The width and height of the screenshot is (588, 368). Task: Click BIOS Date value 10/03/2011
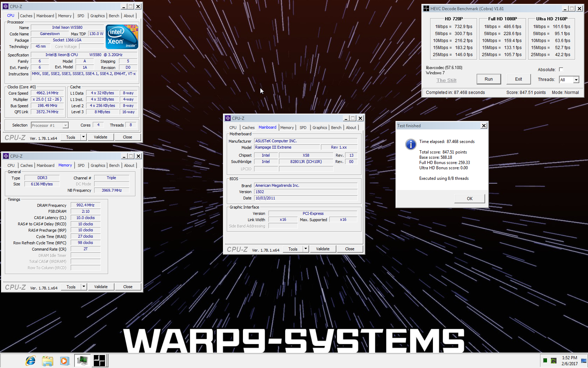[306, 198]
